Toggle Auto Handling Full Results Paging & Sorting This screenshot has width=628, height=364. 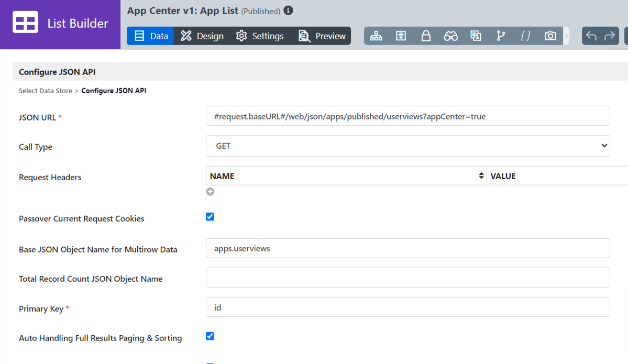210,336
